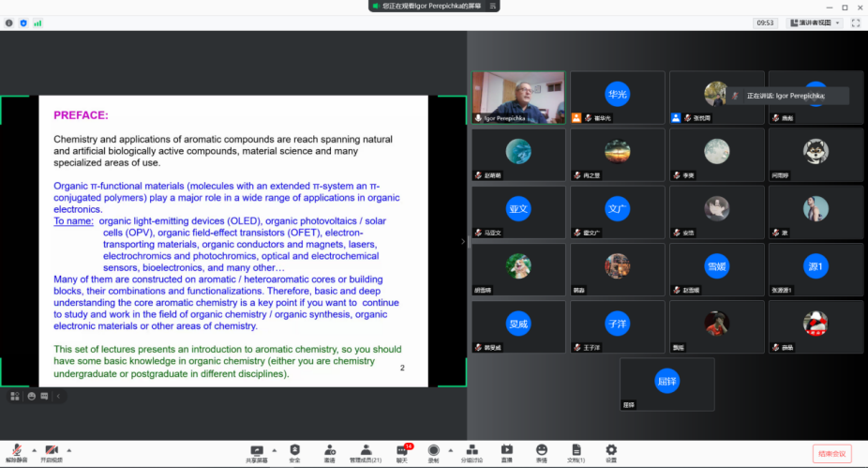This screenshot has width=868, height=468.
Task: Open the video options arrow beside camera
Action: click(68, 449)
